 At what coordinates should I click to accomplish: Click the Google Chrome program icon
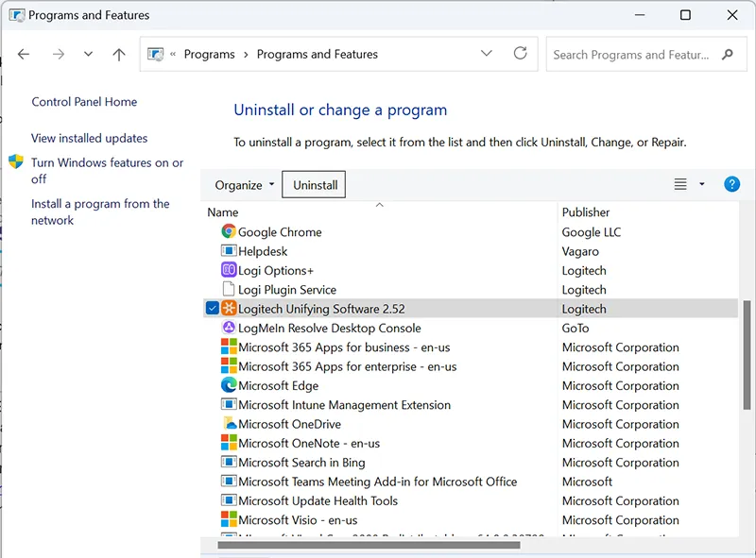click(x=228, y=232)
